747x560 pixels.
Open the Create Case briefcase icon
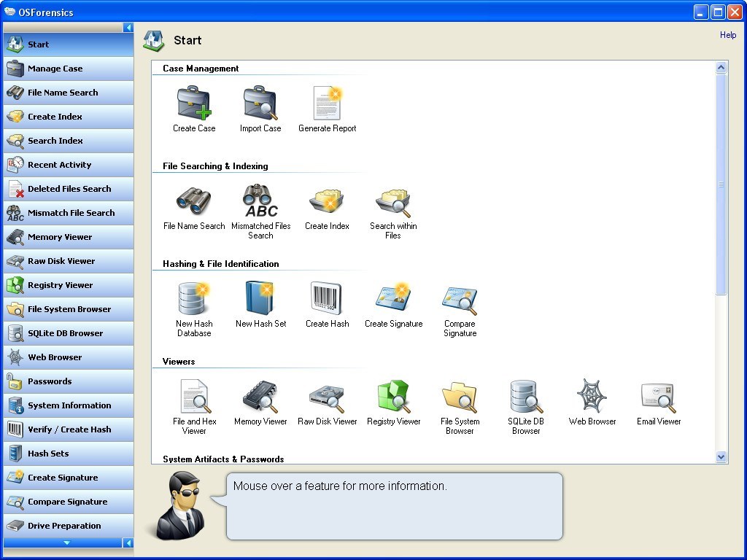tap(194, 104)
